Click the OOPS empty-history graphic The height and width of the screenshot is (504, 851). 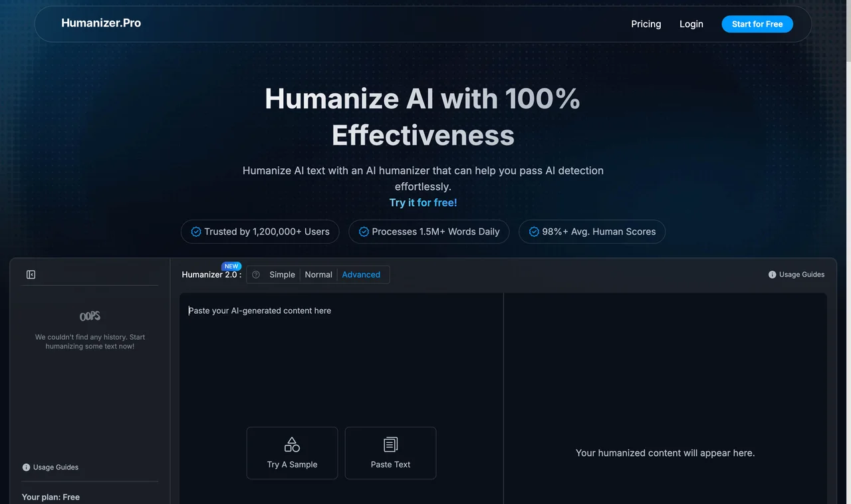(90, 316)
